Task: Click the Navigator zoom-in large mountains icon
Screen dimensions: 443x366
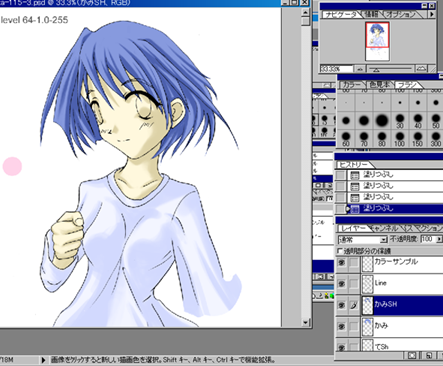Action: (421, 69)
